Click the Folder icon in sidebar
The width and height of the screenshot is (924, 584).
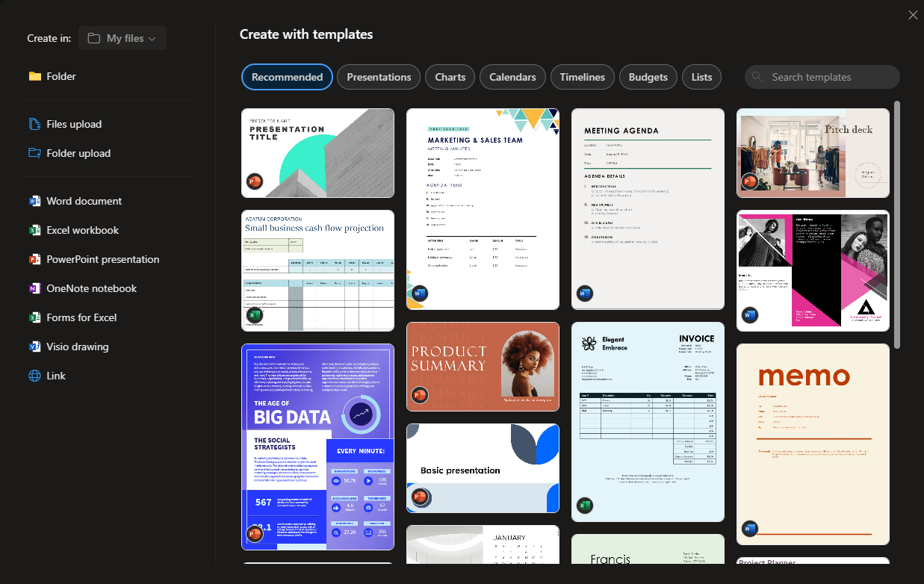[x=34, y=76]
